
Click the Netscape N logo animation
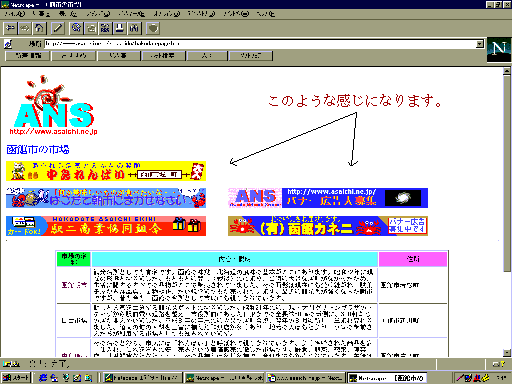click(499, 49)
